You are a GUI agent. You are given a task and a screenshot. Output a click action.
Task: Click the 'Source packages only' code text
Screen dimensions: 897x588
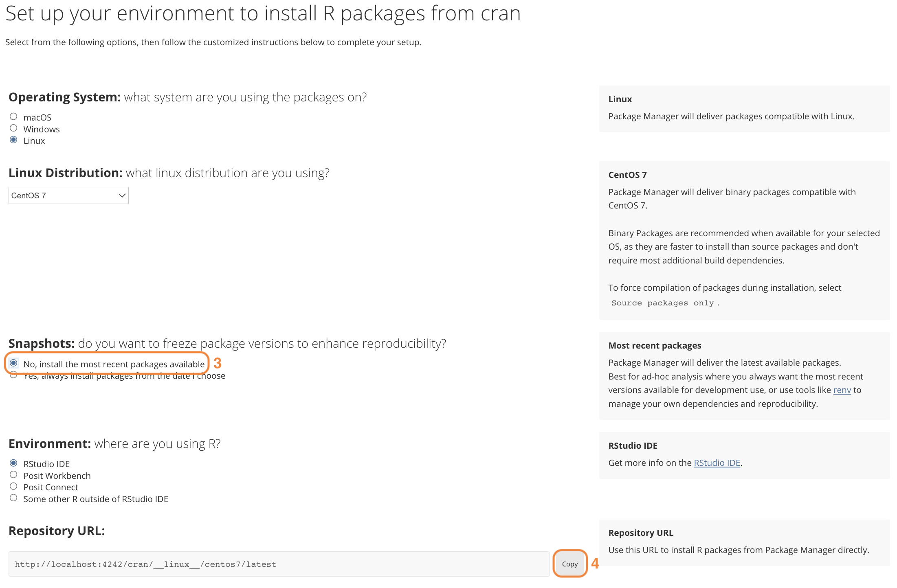click(x=662, y=303)
